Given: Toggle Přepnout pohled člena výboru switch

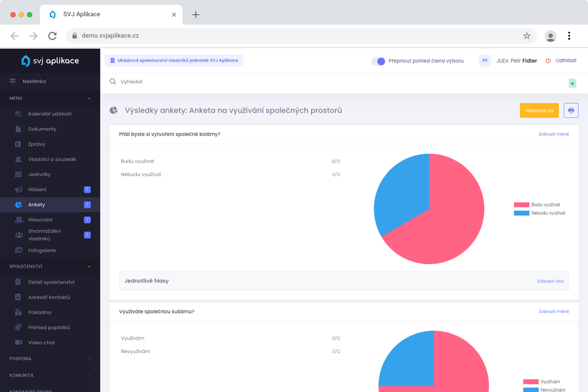Looking at the screenshot, I should pyautogui.click(x=378, y=61).
